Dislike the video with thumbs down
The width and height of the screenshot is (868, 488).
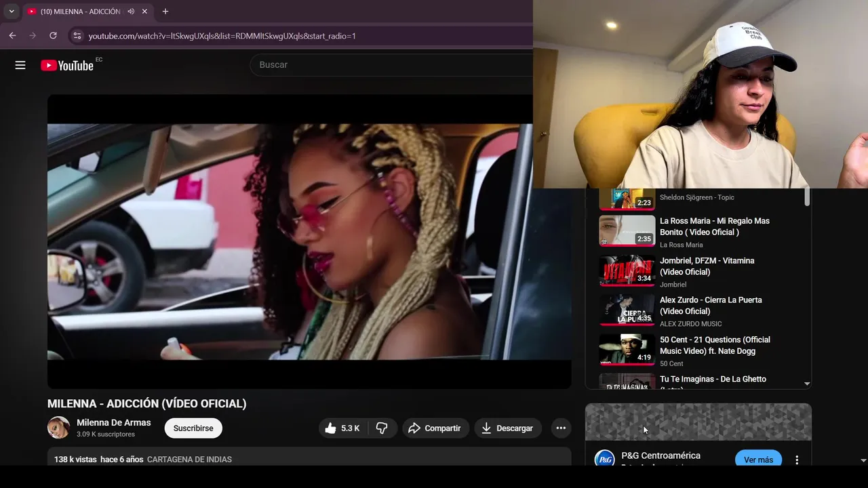(x=382, y=428)
